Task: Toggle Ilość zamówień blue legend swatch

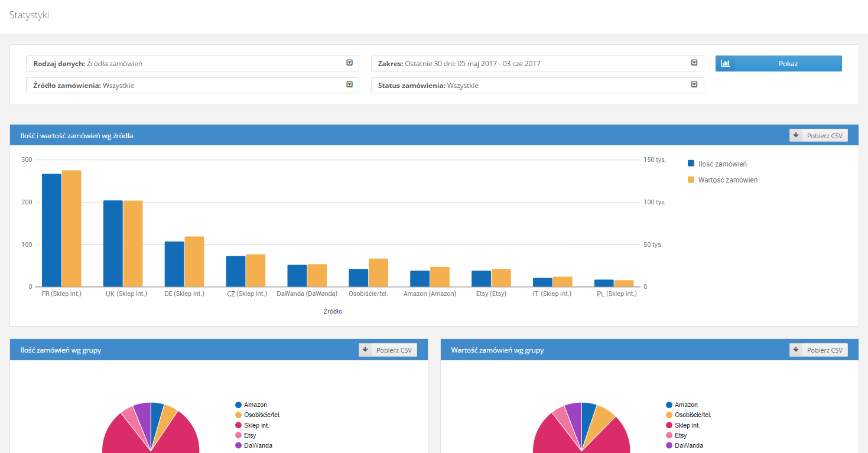Action: point(691,163)
